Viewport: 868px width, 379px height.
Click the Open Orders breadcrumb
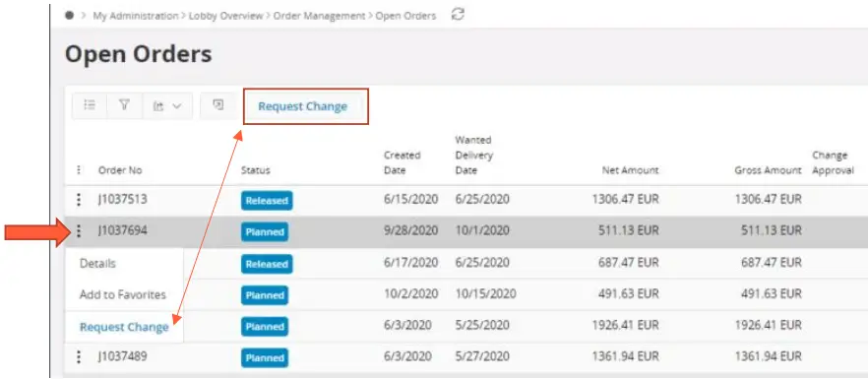405,16
